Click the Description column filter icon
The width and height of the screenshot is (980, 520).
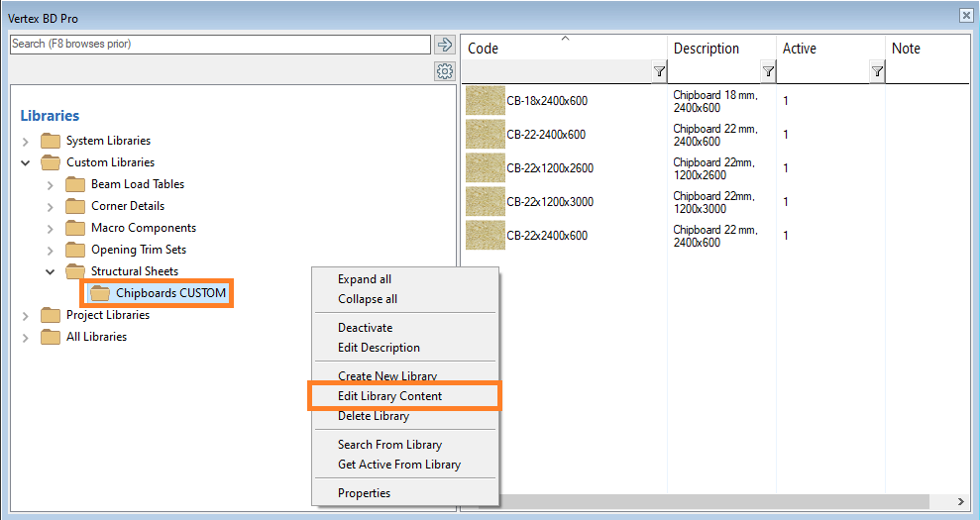[x=768, y=71]
